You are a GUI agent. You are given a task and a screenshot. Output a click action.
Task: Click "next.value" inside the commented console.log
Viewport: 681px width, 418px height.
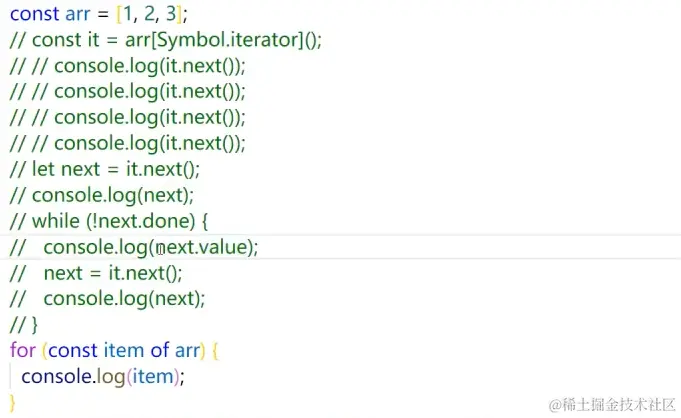point(203,247)
